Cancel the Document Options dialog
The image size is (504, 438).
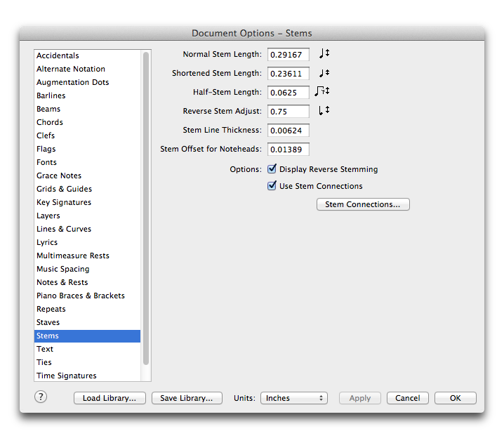408,398
